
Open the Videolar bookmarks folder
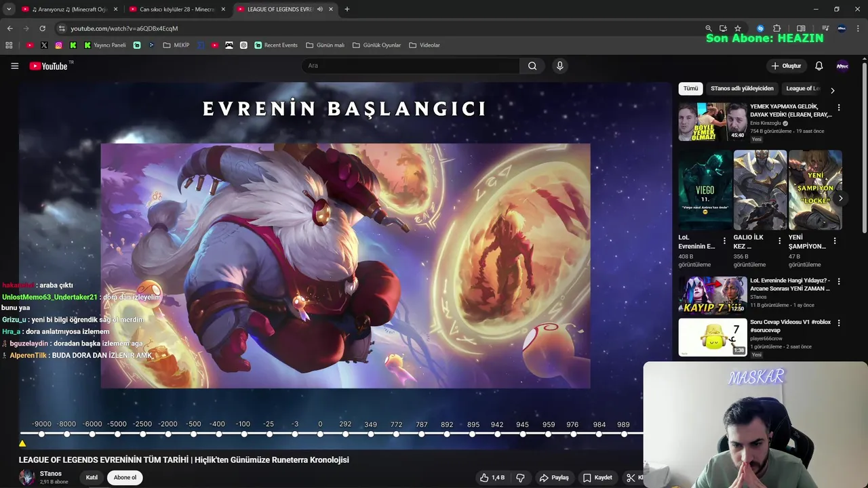425,45
